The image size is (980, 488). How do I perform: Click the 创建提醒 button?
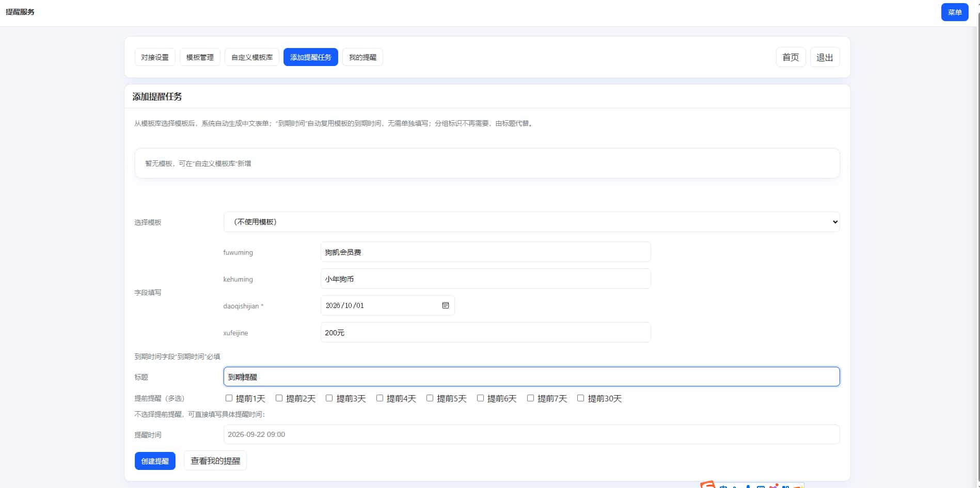pos(155,461)
